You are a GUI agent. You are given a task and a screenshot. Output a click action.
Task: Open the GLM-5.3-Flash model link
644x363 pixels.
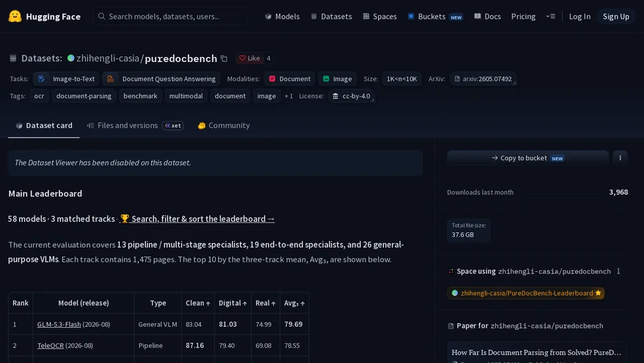point(59,324)
